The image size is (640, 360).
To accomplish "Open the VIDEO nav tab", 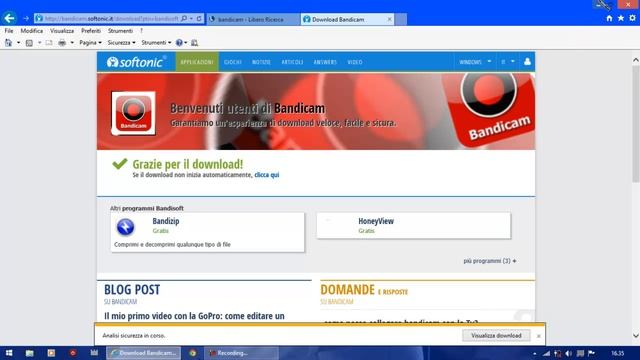I will point(355,62).
